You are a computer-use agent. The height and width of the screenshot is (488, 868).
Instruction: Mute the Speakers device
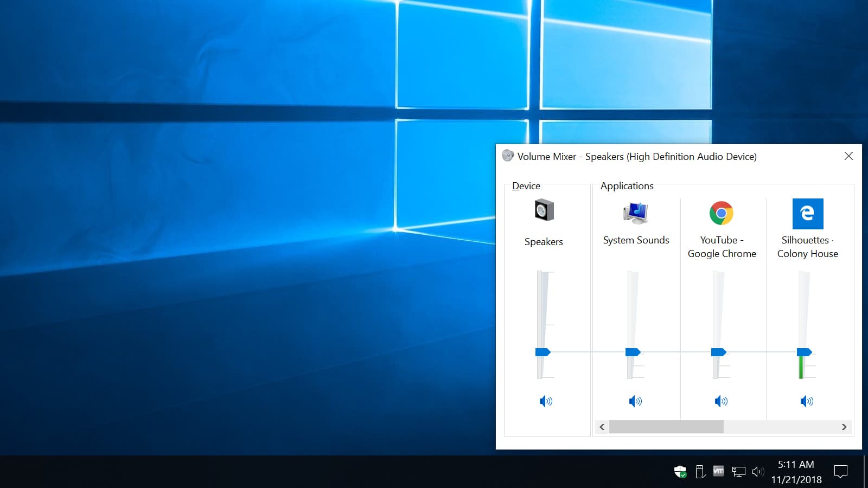(545, 401)
